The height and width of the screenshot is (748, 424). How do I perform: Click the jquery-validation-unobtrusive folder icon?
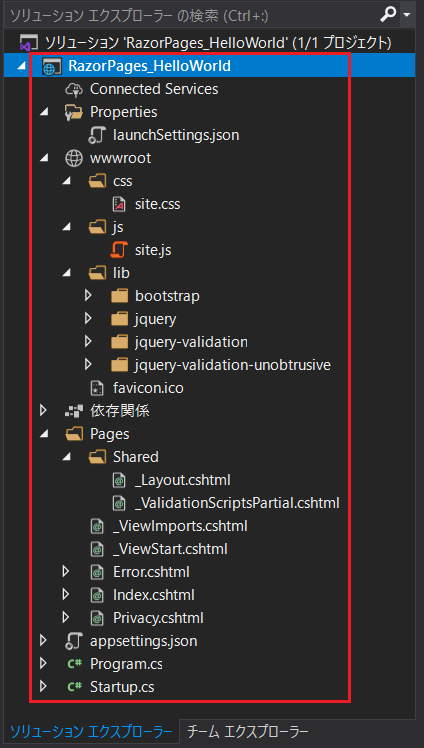pyautogui.click(x=120, y=365)
